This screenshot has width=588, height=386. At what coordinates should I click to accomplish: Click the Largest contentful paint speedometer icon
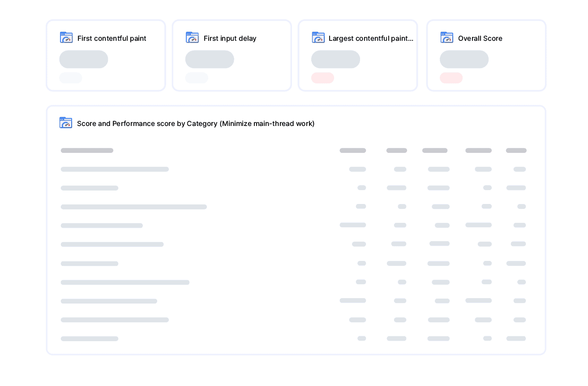[x=318, y=38]
